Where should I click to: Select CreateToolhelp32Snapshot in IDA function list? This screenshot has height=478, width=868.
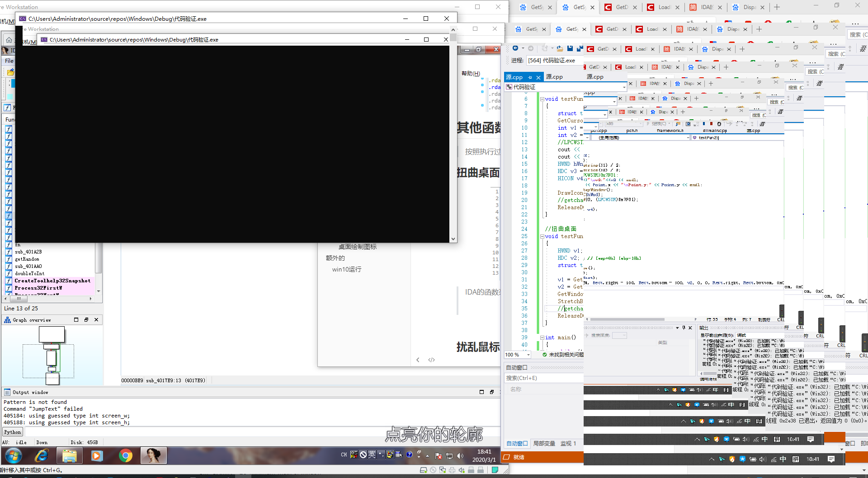click(52, 281)
